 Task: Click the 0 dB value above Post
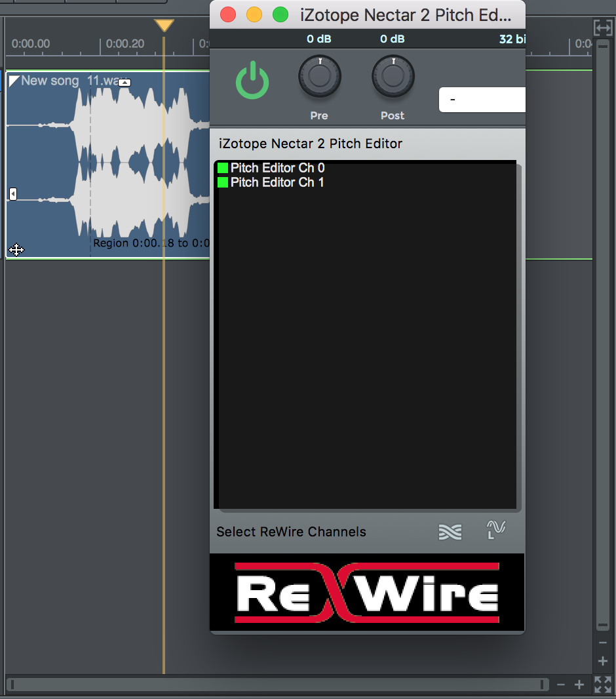tap(393, 39)
